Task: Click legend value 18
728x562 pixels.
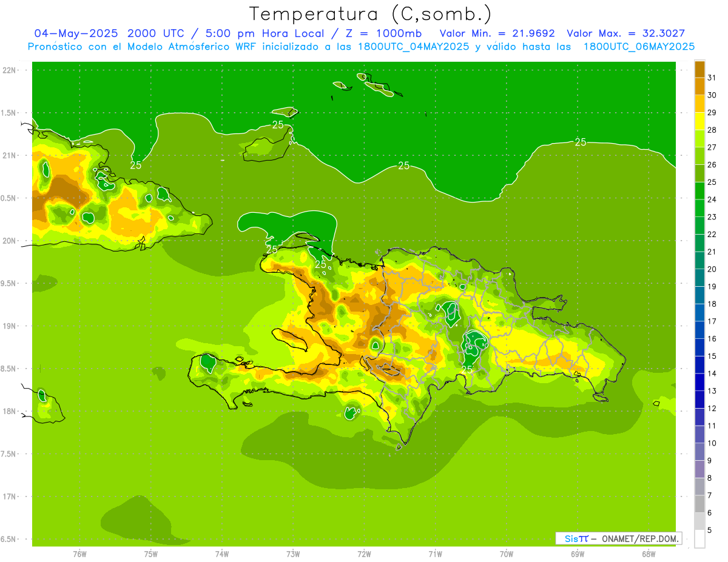Action: tap(712, 304)
